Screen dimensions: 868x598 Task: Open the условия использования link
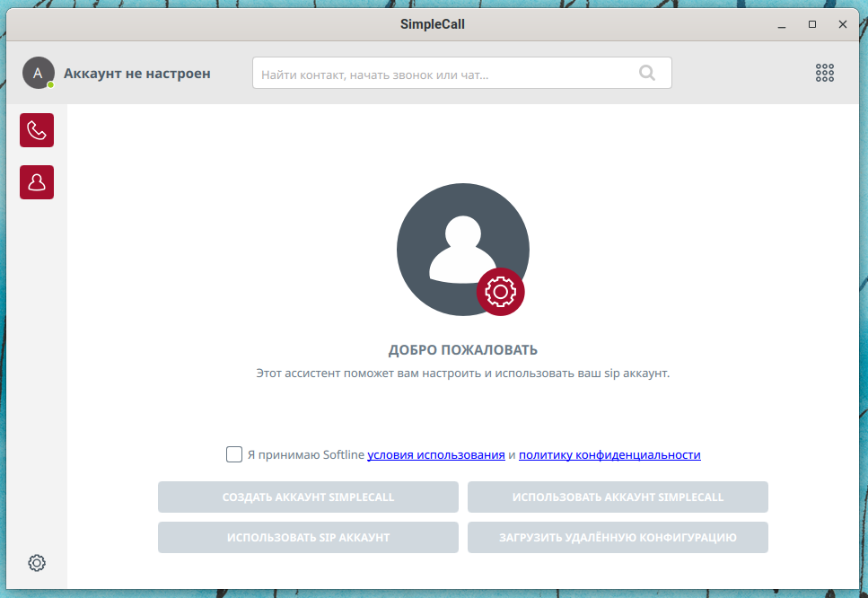pyautogui.click(x=436, y=454)
